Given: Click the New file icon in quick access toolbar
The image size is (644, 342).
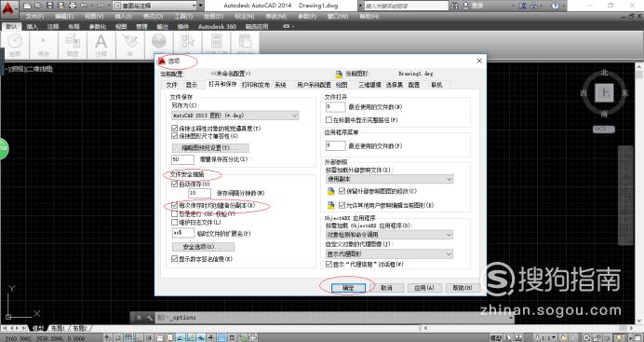Looking at the screenshot, I should click(x=28, y=6).
